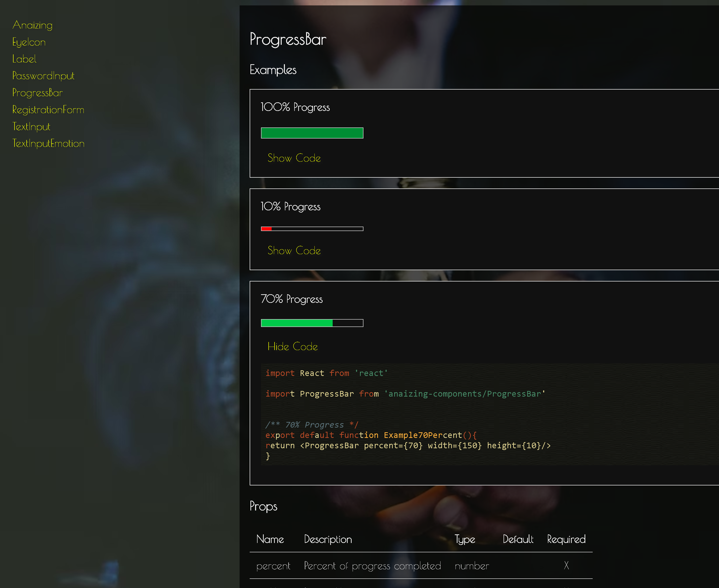Open the TextInputEmotion component page
The height and width of the screenshot is (588, 719).
click(x=49, y=143)
